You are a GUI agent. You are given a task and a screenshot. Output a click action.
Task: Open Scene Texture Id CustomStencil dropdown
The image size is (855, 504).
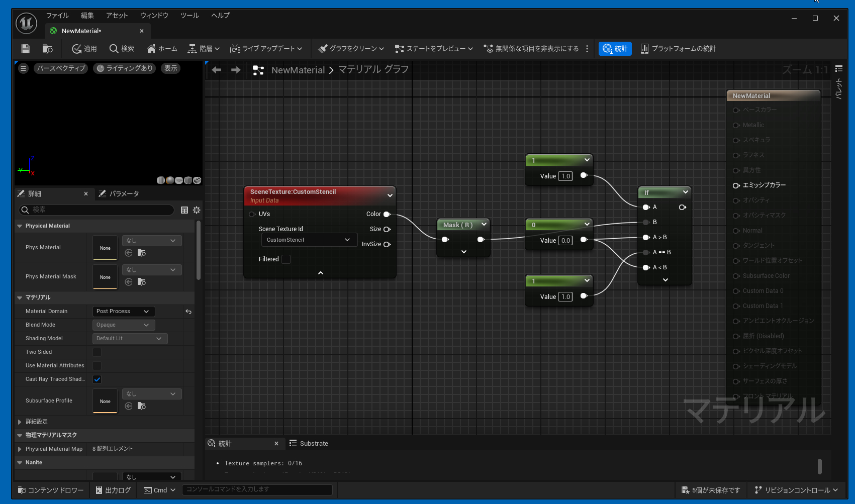(308, 240)
